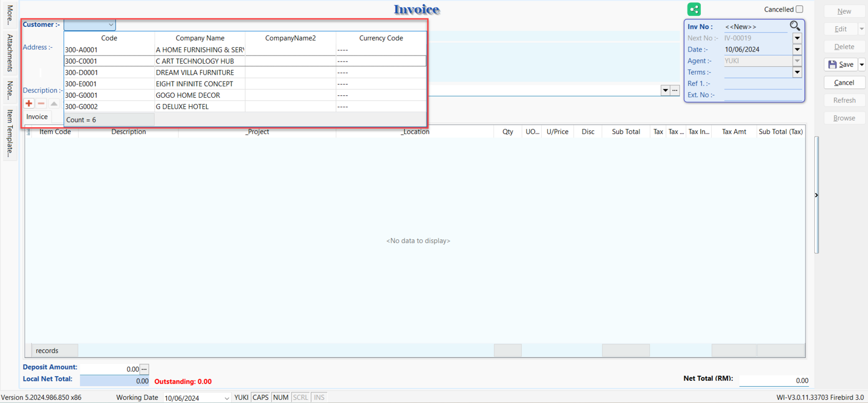Screen dimensions: 868x403
Task: Click the Outstanding: 0.00 text
Action: tap(183, 381)
